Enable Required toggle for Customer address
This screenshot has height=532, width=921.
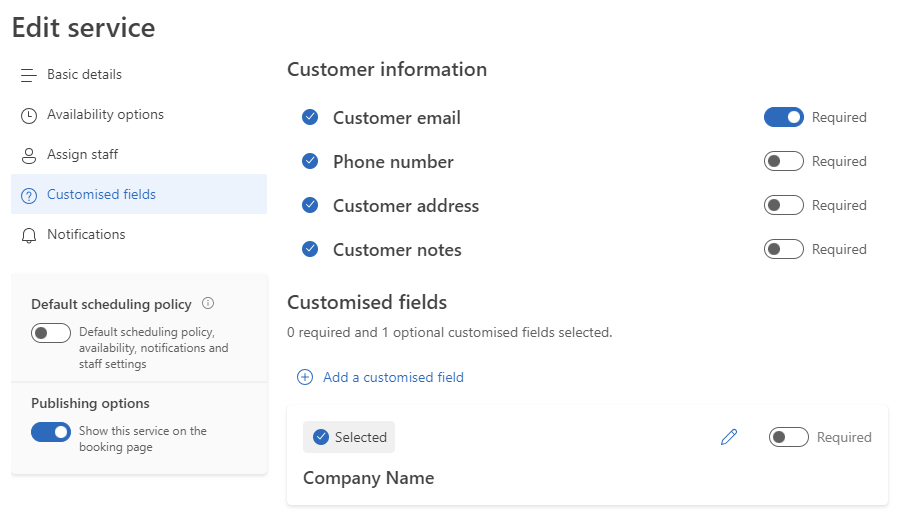(783, 205)
